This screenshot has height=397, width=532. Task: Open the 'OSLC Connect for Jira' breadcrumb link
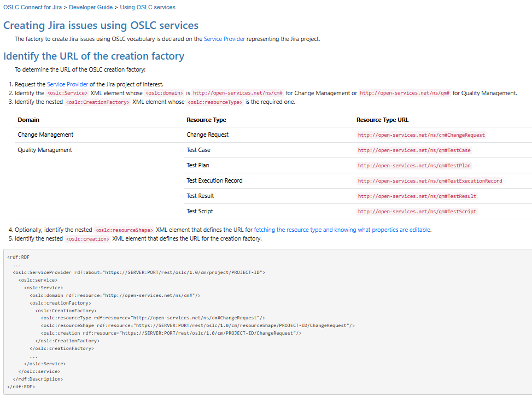(x=32, y=8)
